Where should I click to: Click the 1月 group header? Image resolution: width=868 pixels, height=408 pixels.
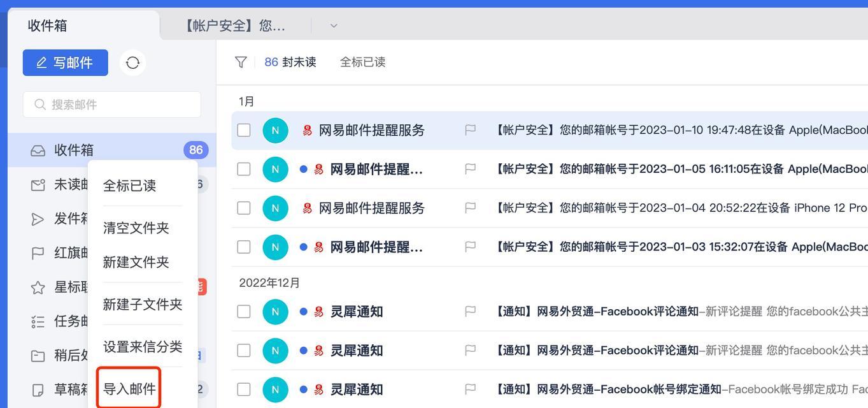246,101
